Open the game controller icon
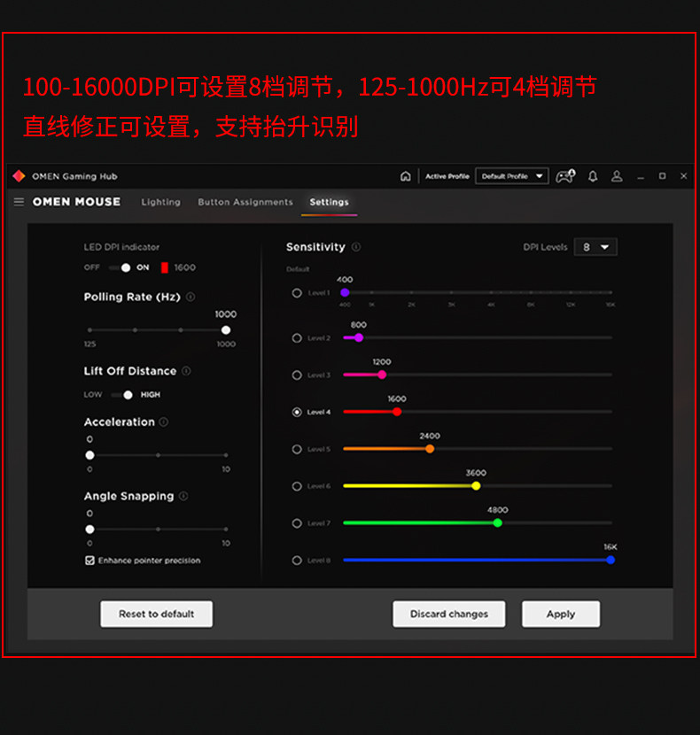Image resolution: width=700 pixels, height=735 pixels. [565, 176]
